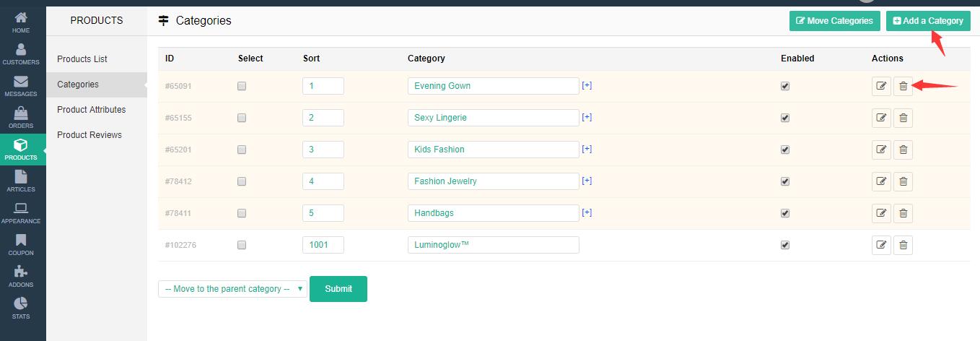The image size is (980, 341).
Task: Click the sort field for Luminoglow™
Action: tap(323, 245)
